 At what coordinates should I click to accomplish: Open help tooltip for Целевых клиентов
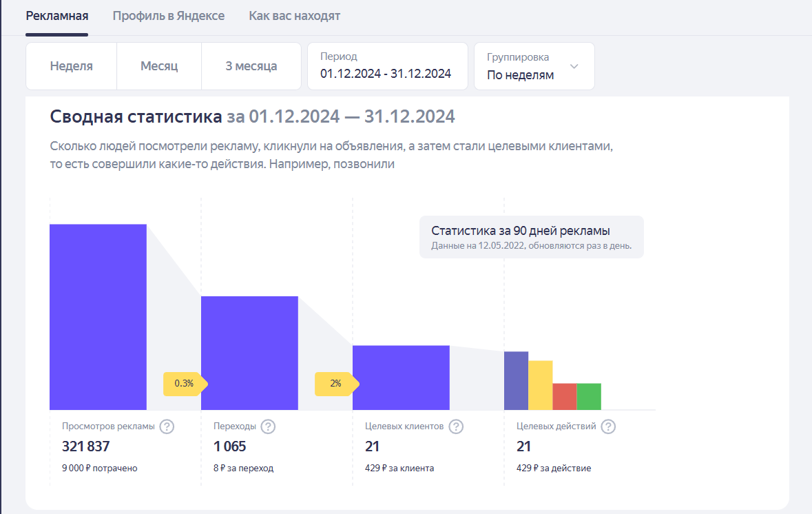456,426
